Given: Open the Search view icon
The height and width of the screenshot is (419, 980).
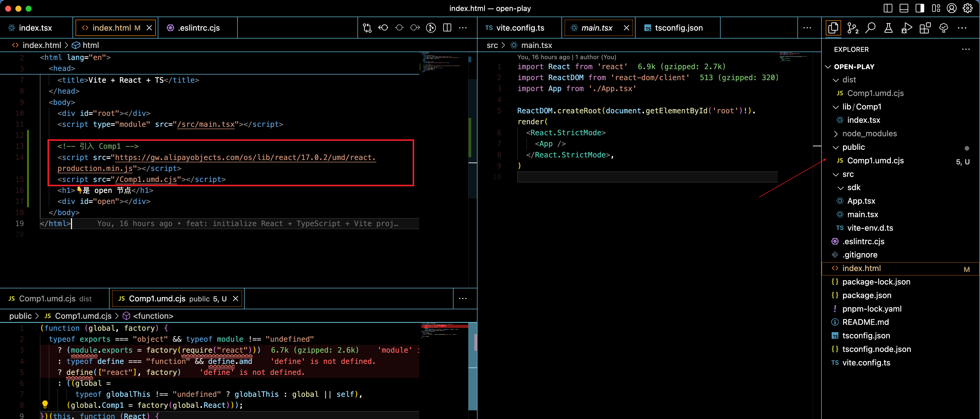Looking at the screenshot, I should [870, 28].
